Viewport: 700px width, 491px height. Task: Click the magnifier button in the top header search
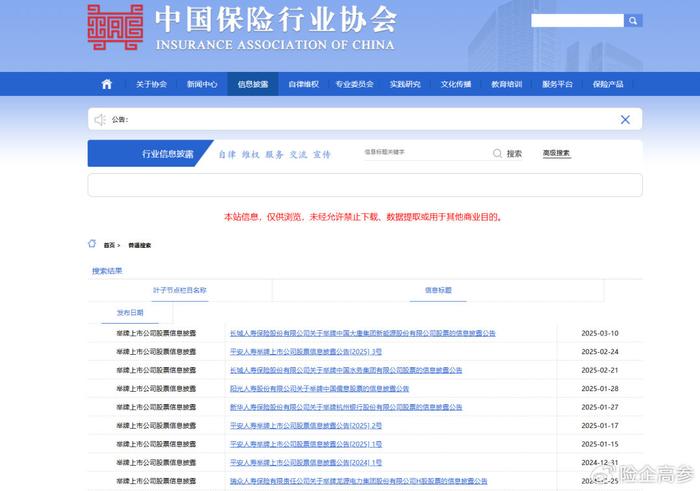coord(633,20)
